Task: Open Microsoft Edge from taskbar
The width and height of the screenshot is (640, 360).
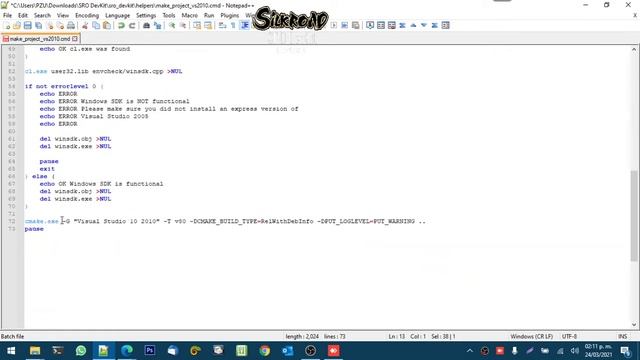Action: click(x=127, y=351)
